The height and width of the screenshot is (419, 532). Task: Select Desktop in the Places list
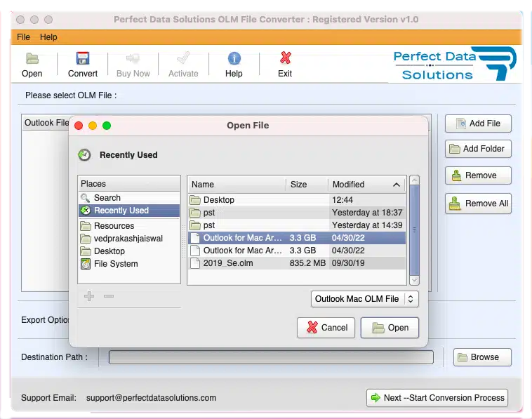coord(129,251)
